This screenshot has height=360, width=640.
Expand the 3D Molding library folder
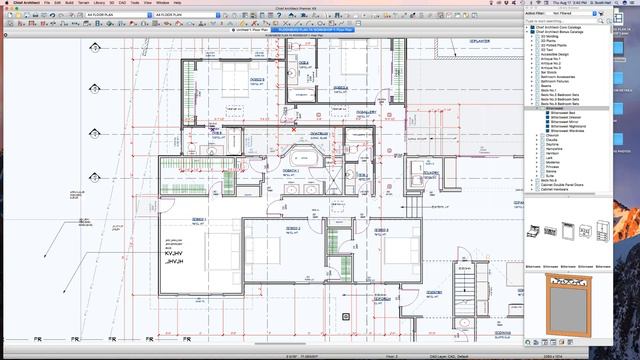tap(532, 36)
